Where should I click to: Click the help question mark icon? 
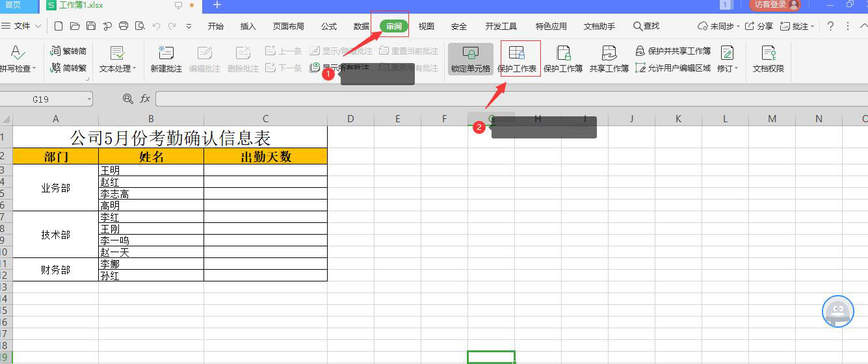pyautogui.click(x=830, y=26)
